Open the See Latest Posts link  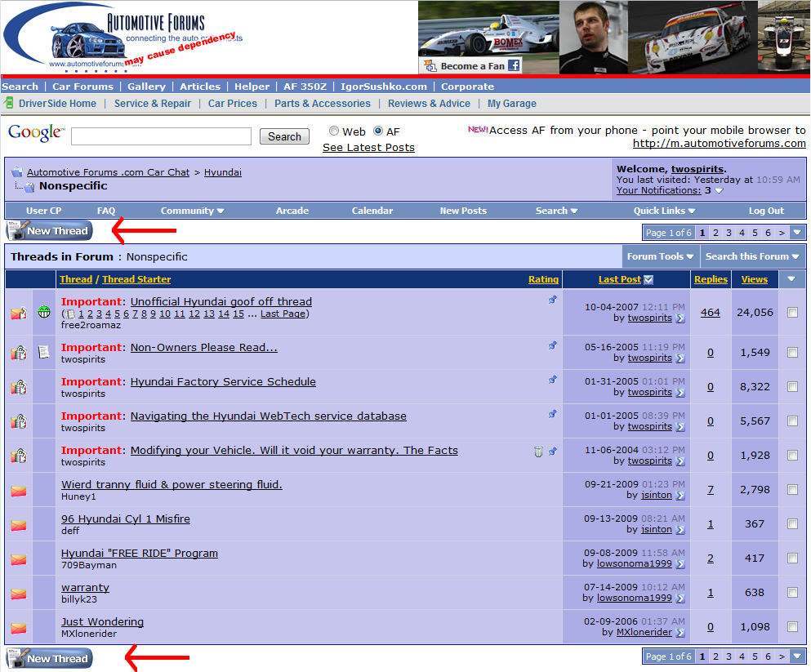tap(368, 148)
